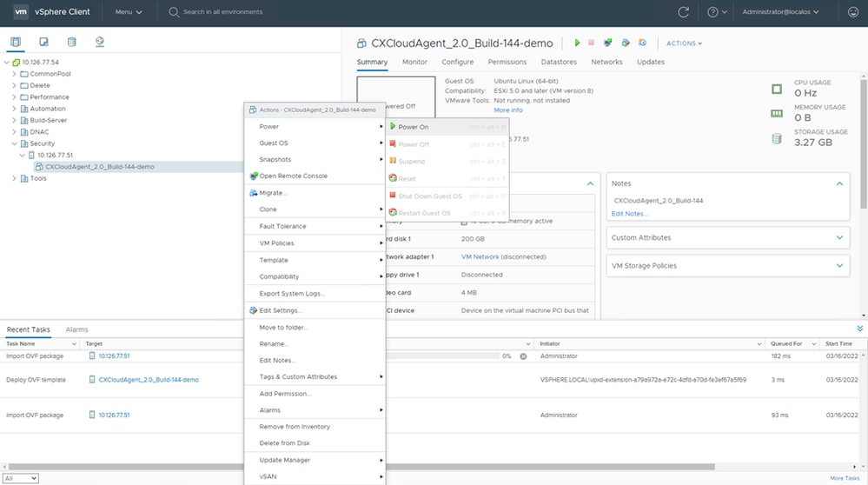Open the VMs and Templates inventory view
The height and width of the screenshot is (485, 868).
43,42
